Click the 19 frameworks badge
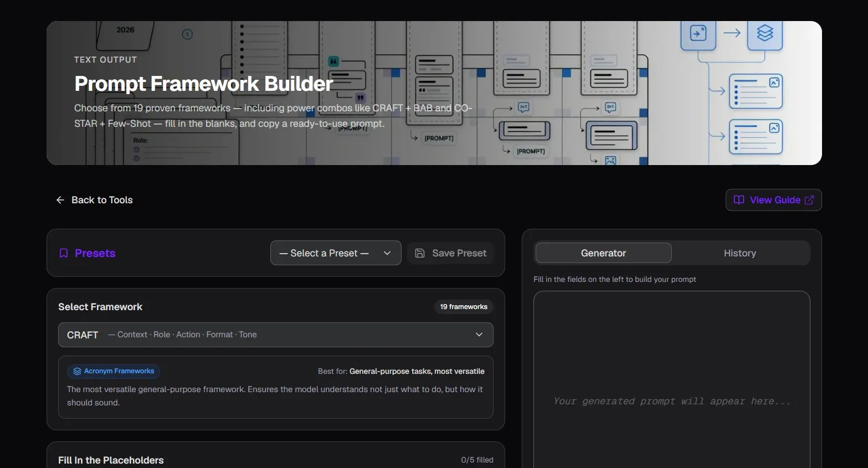 pos(464,307)
